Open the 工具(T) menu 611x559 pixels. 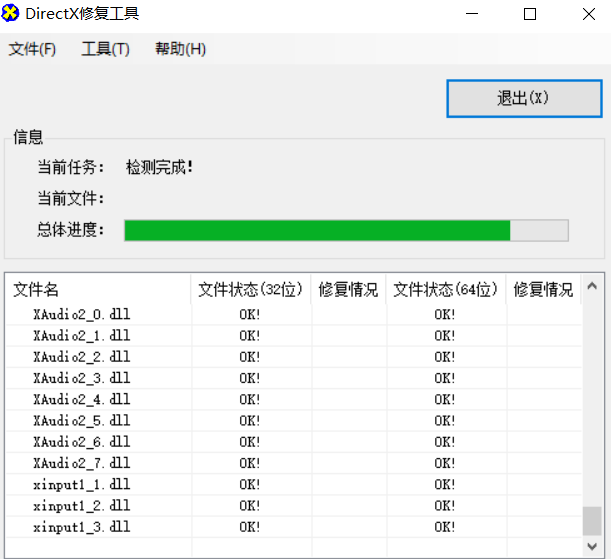(x=105, y=49)
